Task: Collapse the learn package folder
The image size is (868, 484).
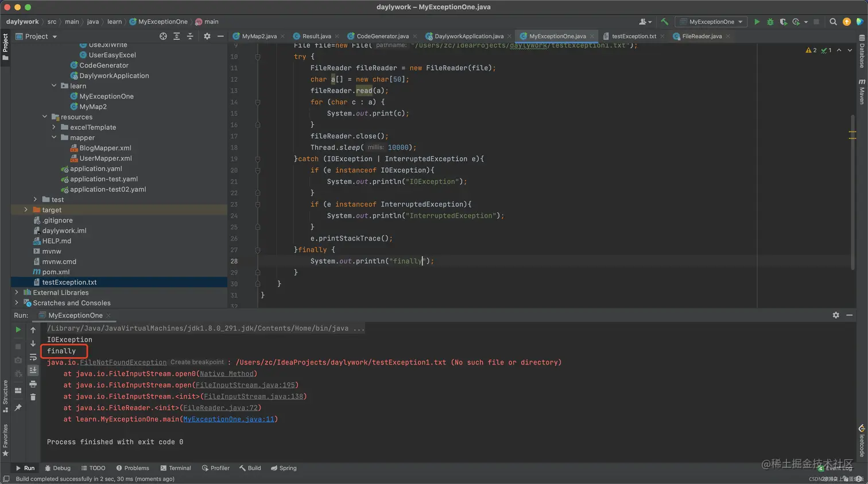Action: (54, 86)
